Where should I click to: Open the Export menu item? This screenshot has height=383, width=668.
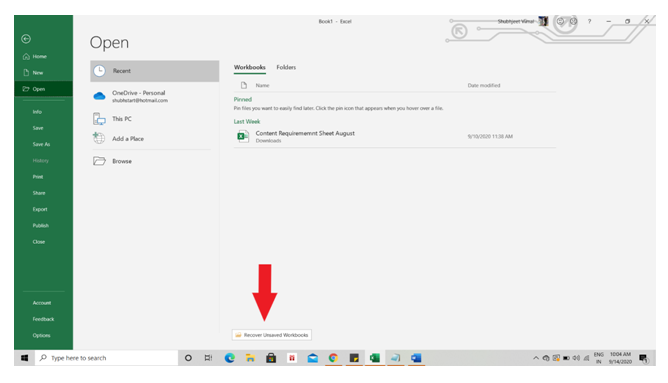(40, 210)
